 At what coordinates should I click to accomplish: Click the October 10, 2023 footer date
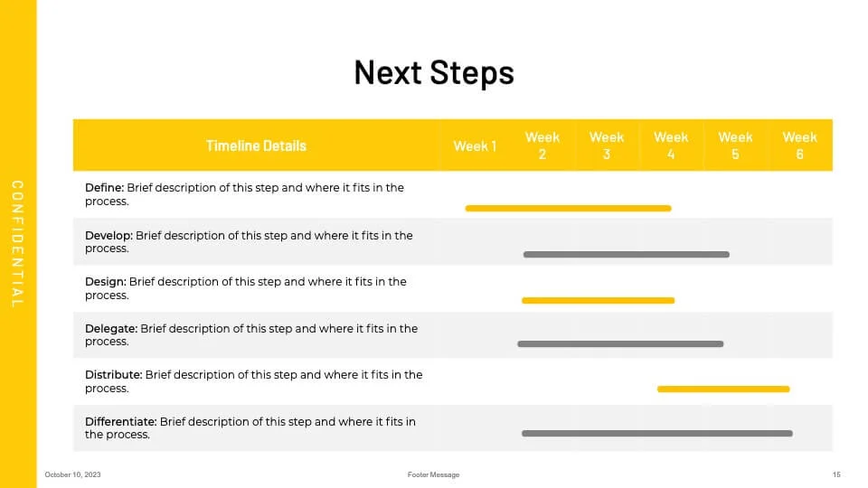coord(72,474)
